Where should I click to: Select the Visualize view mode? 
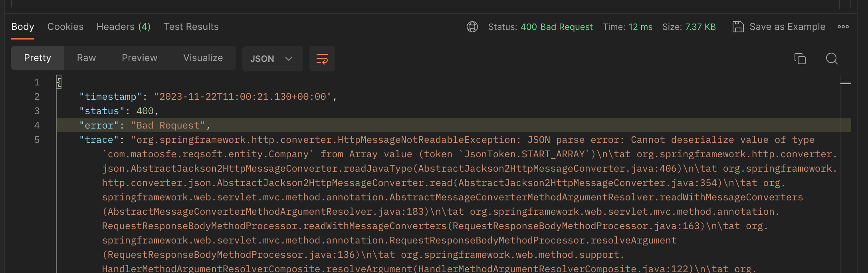click(203, 58)
